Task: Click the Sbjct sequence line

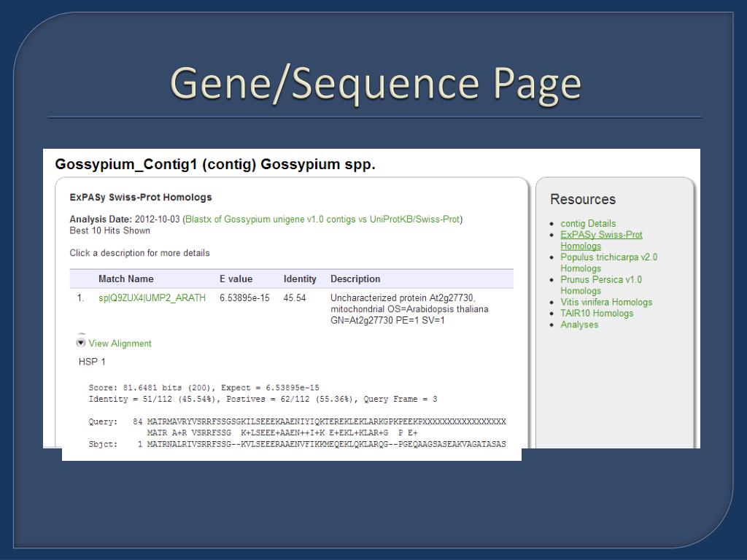Action: click(298, 444)
